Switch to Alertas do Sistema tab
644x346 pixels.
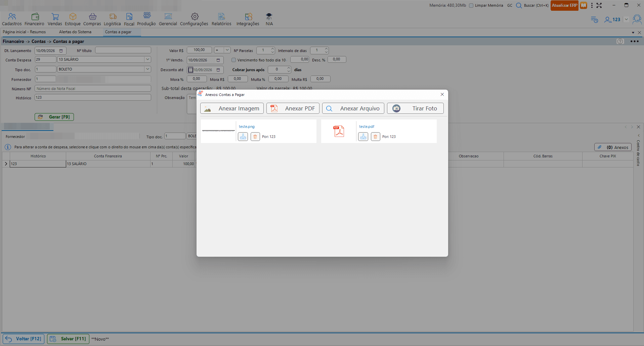tap(75, 32)
